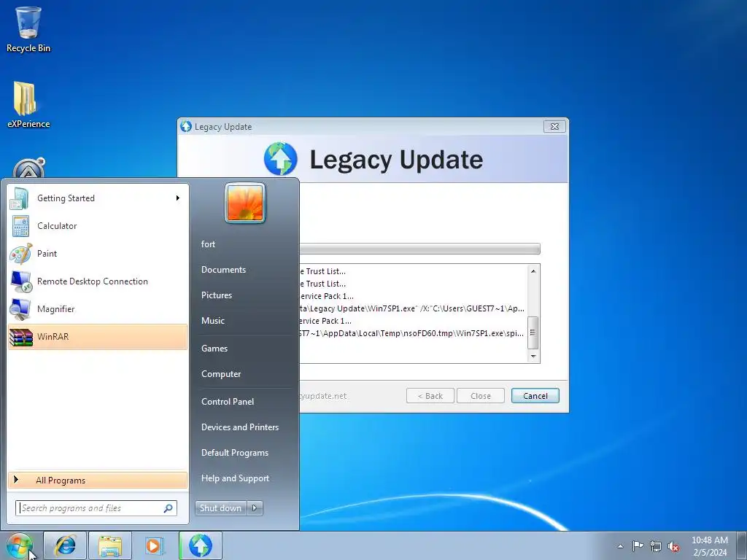This screenshot has height=560, width=747.
Task: Click the Start orb button
Action: tap(20, 545)
